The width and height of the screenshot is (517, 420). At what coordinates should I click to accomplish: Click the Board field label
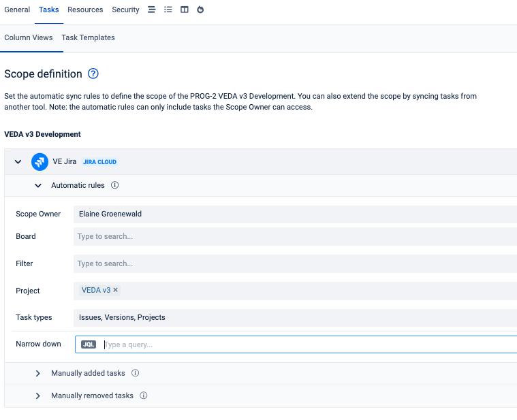click(x=26, y=236)
